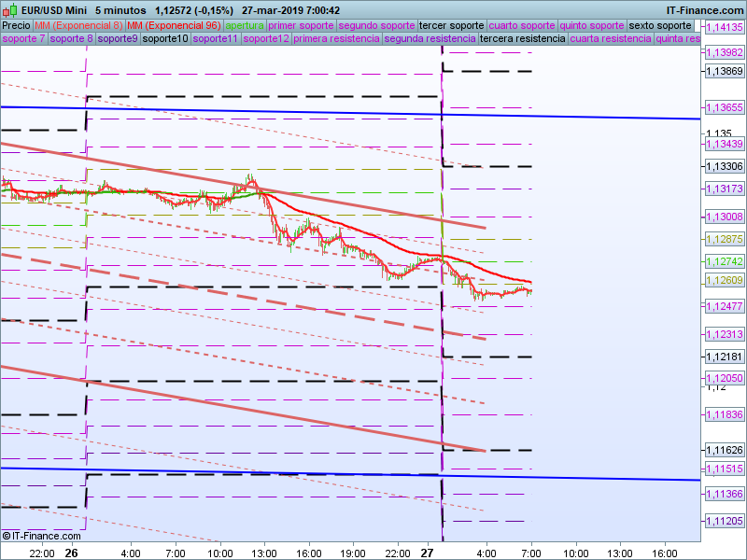Select the tercer soporte label

click(452, 25)
